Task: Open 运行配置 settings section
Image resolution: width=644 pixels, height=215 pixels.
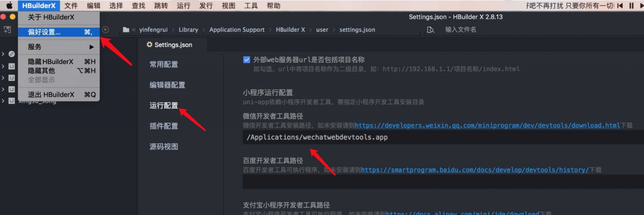Action: 164,106
